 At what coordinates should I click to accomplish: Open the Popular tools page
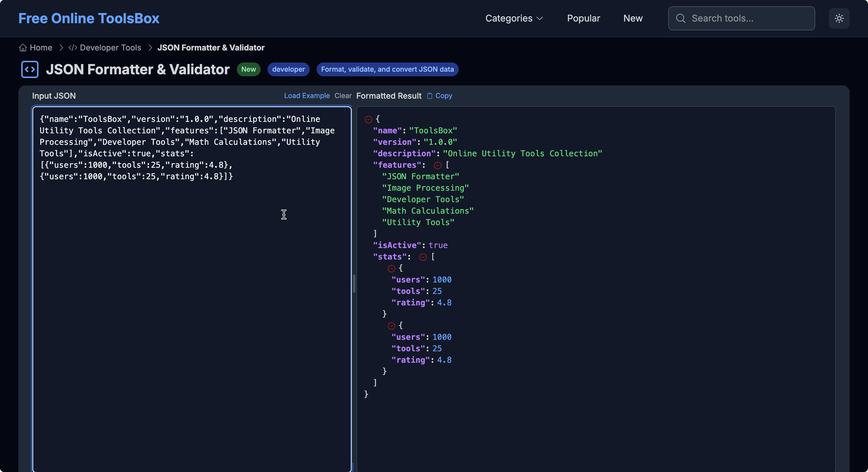[x=583, y=18]
